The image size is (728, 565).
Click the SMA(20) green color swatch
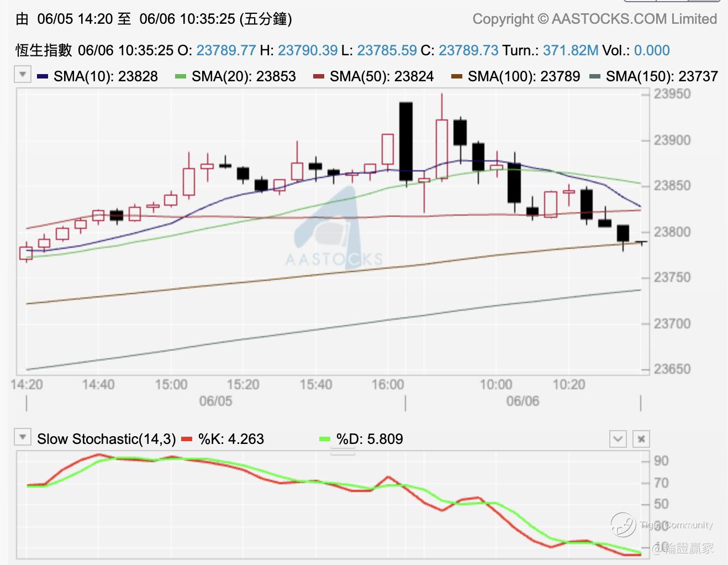(181, 76)
